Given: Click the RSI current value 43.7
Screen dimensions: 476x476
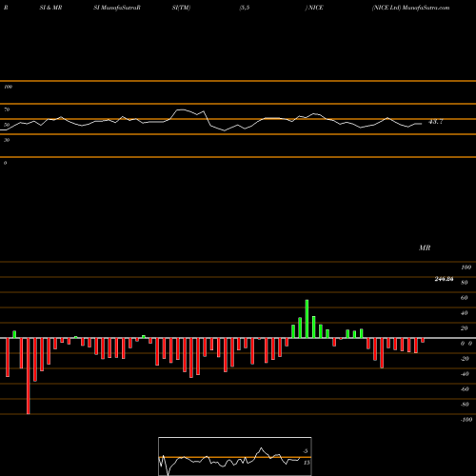Looking at the screenshot, I should pyautogui.click(x=436, y=122).
